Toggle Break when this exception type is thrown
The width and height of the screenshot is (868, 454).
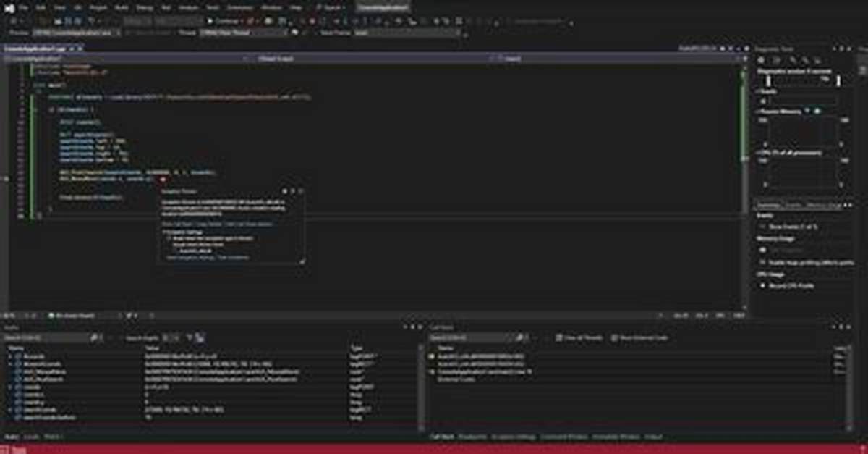[169, 238]
